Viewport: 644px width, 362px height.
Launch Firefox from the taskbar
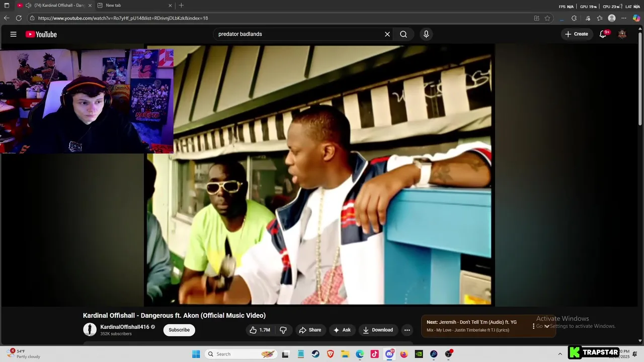[x=404, y=354]
